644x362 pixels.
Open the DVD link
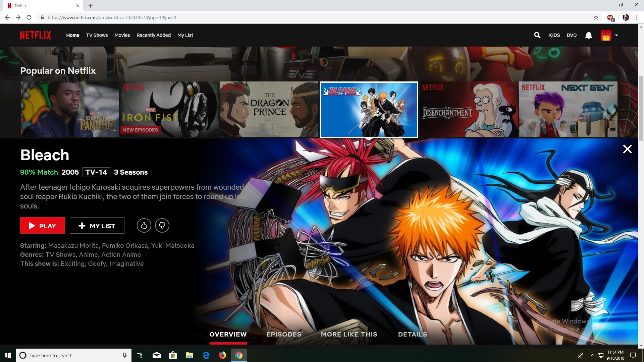pyautogui.click(x=572, y=35)
